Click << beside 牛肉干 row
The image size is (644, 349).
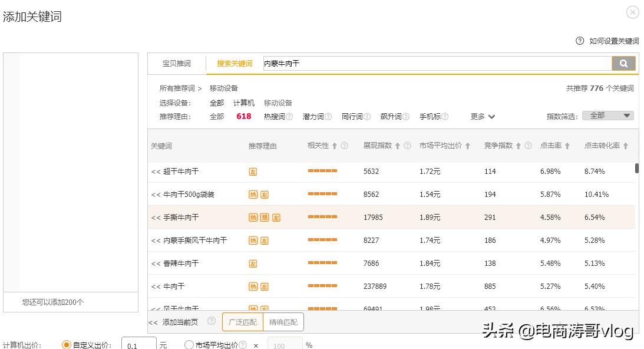155,286
